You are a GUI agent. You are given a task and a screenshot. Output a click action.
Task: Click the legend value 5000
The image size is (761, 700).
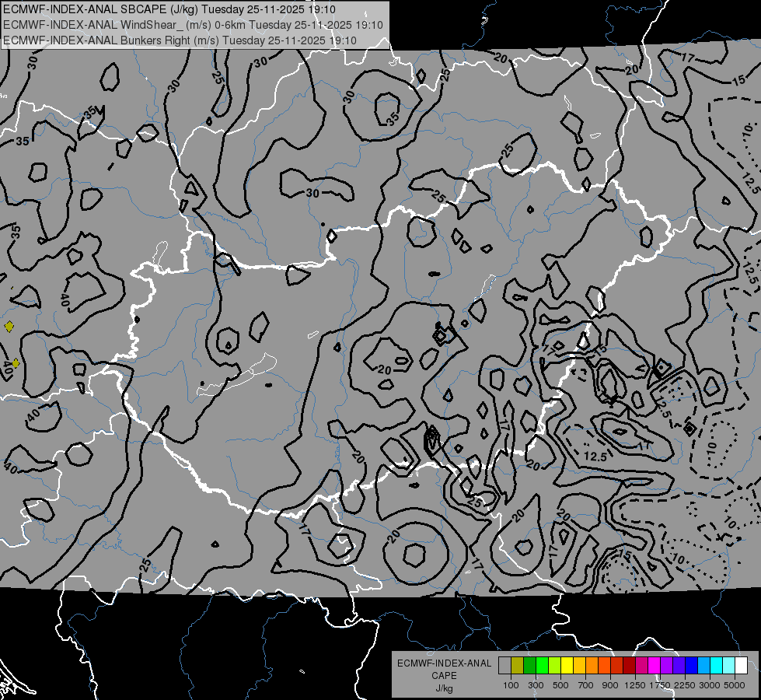735,685
